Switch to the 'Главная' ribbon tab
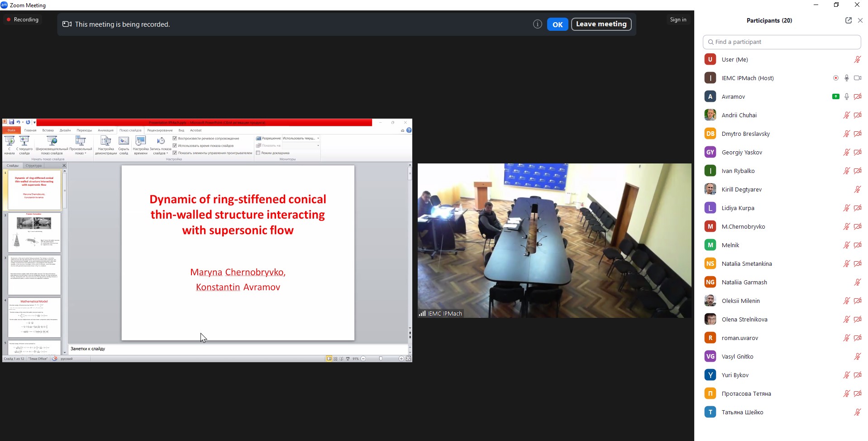868x441 pixels. pyautogui.click(x=30, y=130)
